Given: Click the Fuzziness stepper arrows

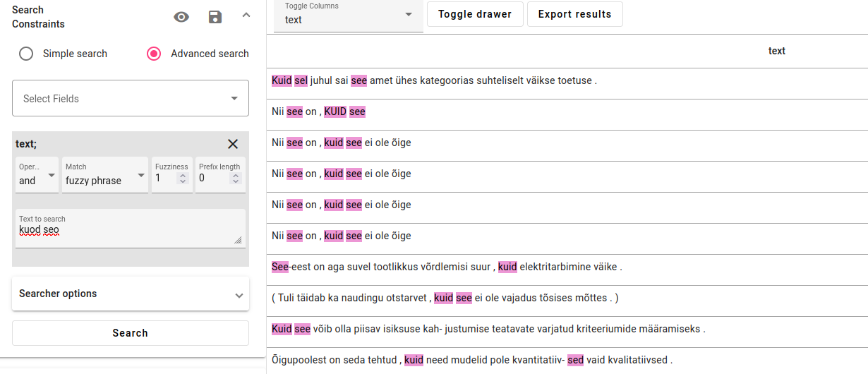Looking at the screenshot, I should (183, 179).
